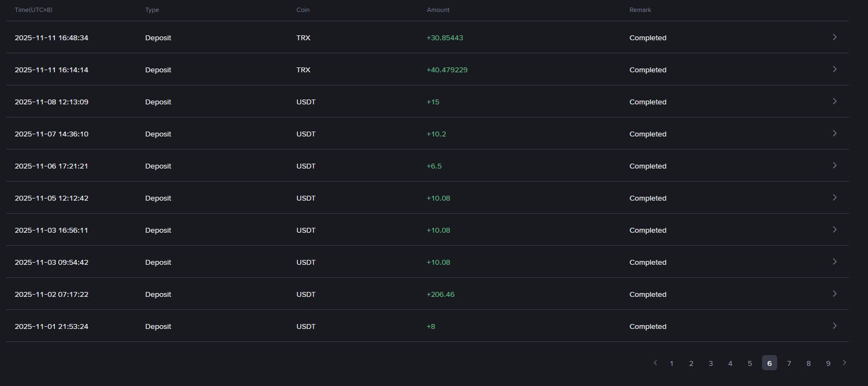The height and width of the screenshot is (386, 868).
Task: Click the Amount column header
Action: point(438,10)
